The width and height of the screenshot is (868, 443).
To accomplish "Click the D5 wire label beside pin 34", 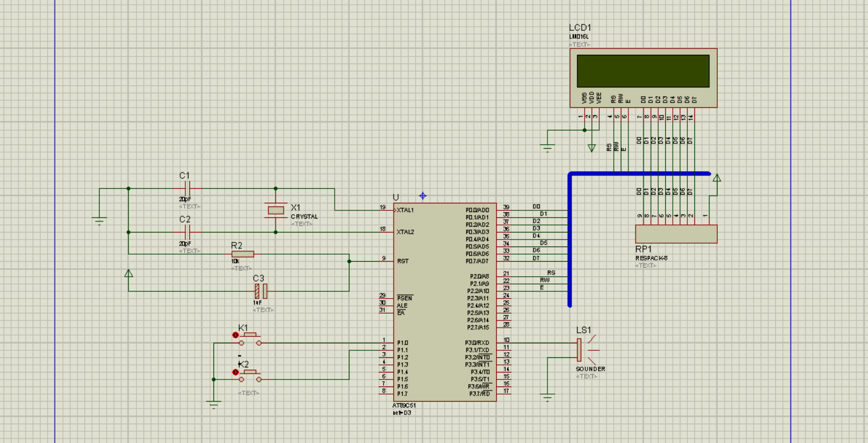I will (543, 243).
